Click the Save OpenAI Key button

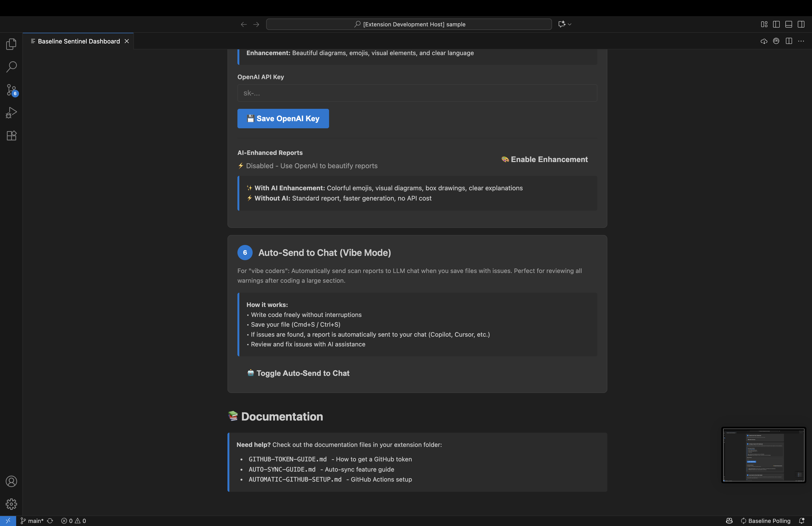coord(283,119)
